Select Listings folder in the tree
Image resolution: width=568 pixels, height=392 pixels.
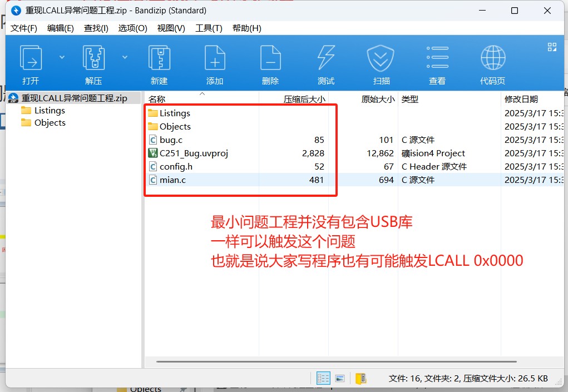[50, 111]
